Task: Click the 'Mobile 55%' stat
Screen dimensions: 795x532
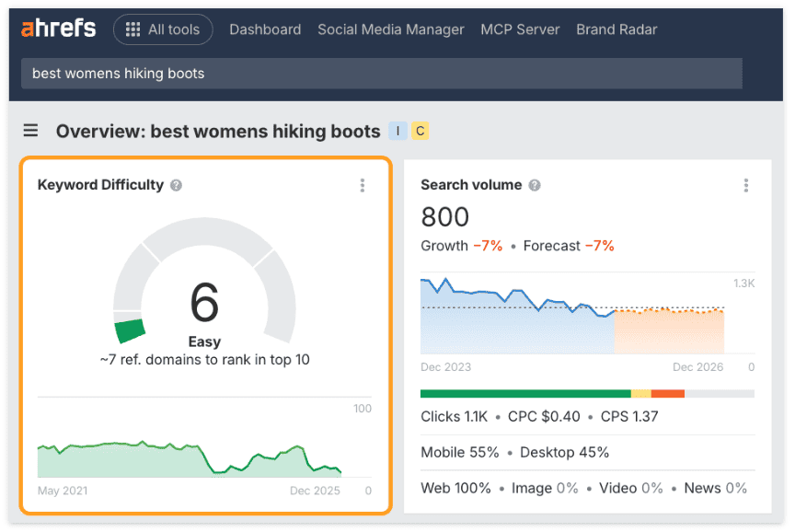Action: click(x=460, y=452)
